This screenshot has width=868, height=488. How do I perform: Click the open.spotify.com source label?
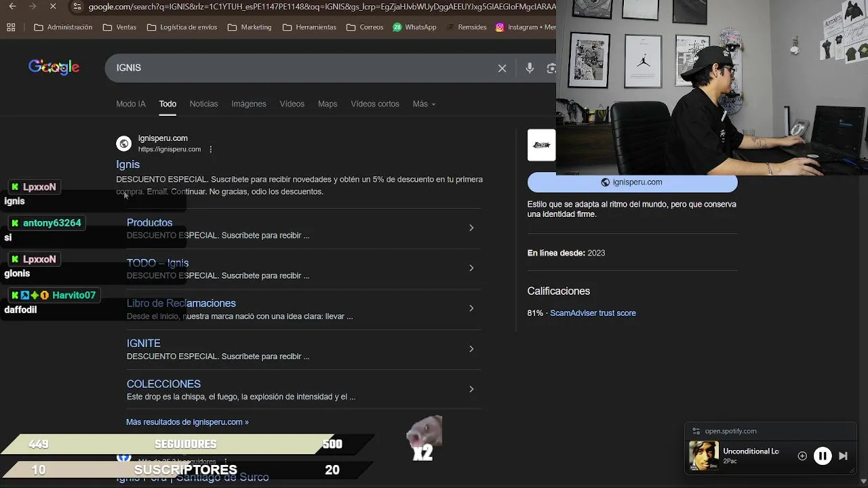tap(730, 431)
